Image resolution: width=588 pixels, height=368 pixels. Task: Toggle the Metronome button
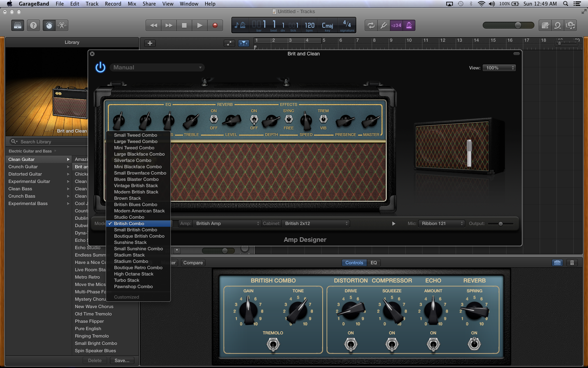[409, 25]
